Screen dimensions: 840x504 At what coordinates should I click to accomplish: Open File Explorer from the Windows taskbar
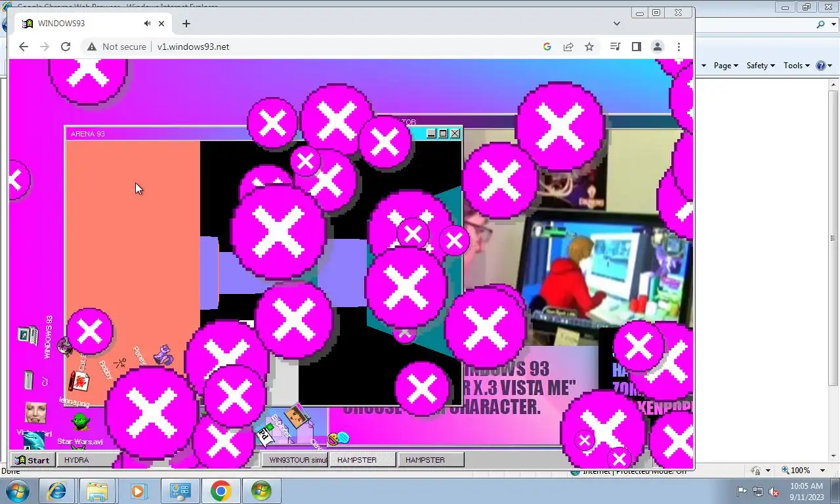[x=97, y=491]
